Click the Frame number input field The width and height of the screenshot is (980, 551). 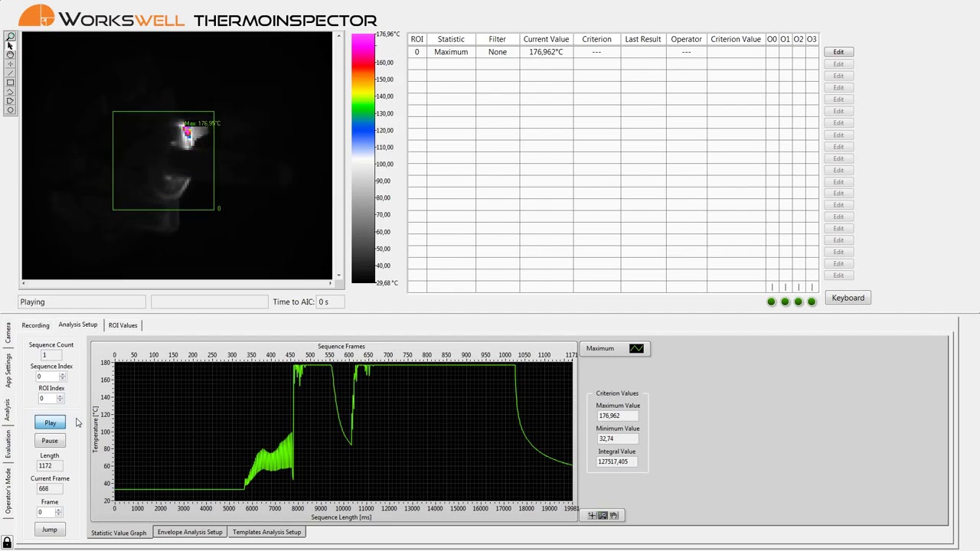[47, 513]
